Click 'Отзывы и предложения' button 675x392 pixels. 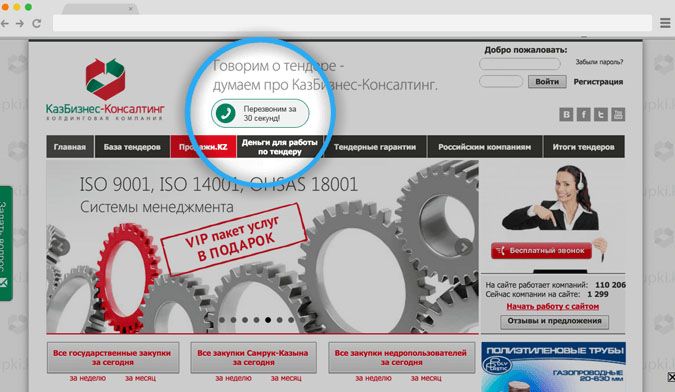coord(554,321)
